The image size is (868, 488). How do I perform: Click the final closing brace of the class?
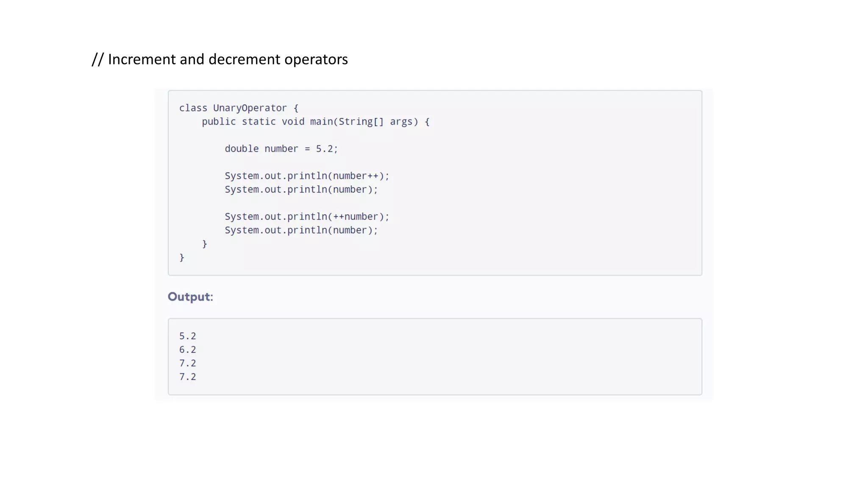[182, 258]
